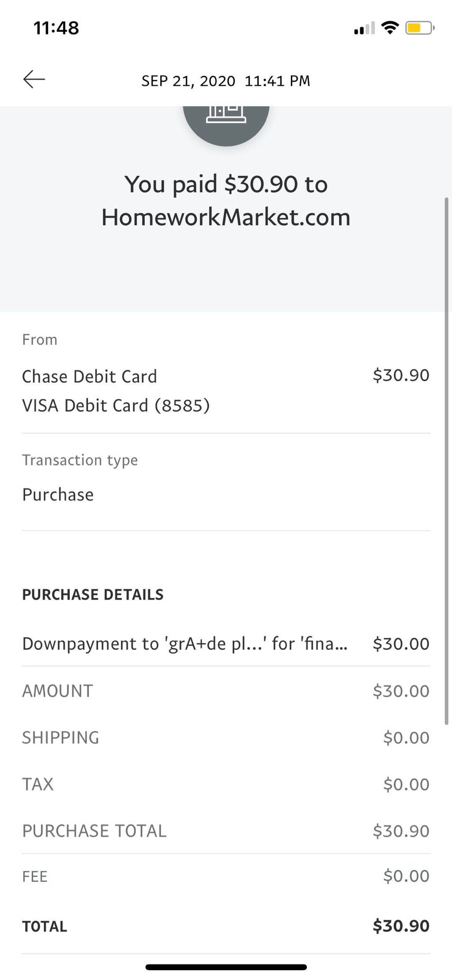
Task: Tap the 11:48 status bar clock
Action: [56, 28]
